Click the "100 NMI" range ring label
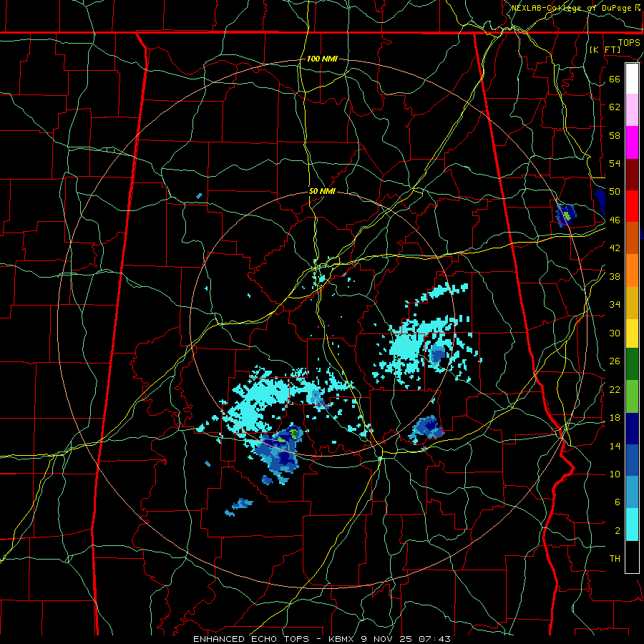This screenshot has height=644, width=644. (322, 59)
